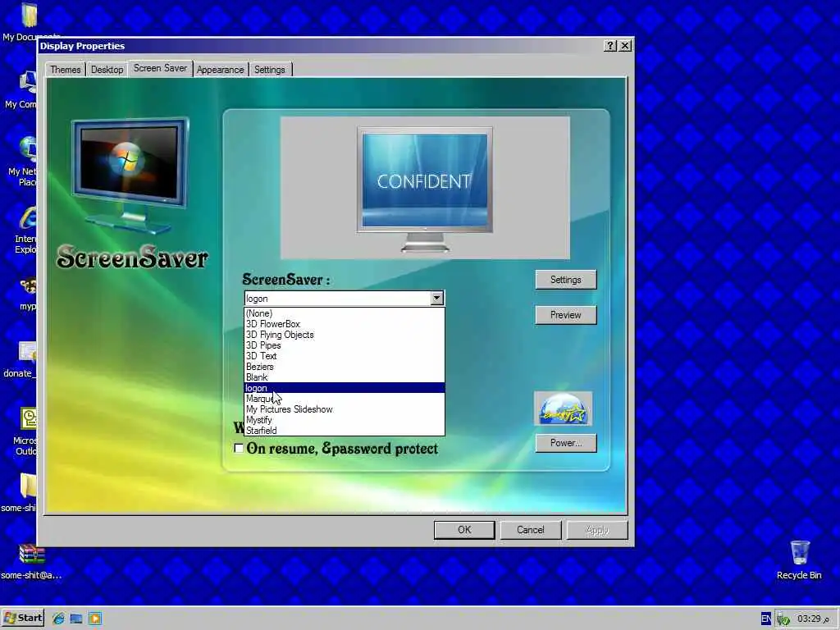Viewport: 840px width, 630px height.
Task: Pick Starfield from the list
Action: coord(344,430)
